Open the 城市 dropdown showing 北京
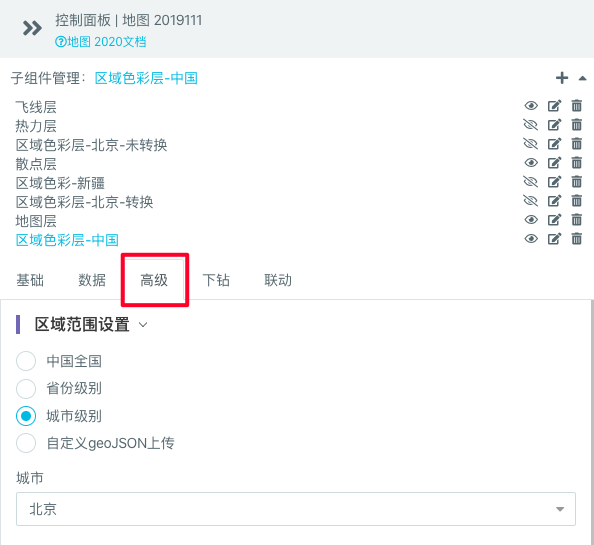 coord(296,509)
